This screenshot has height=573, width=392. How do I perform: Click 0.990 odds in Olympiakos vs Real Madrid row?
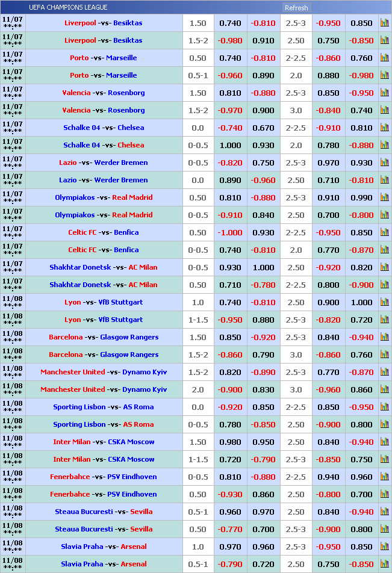point(361,198)
